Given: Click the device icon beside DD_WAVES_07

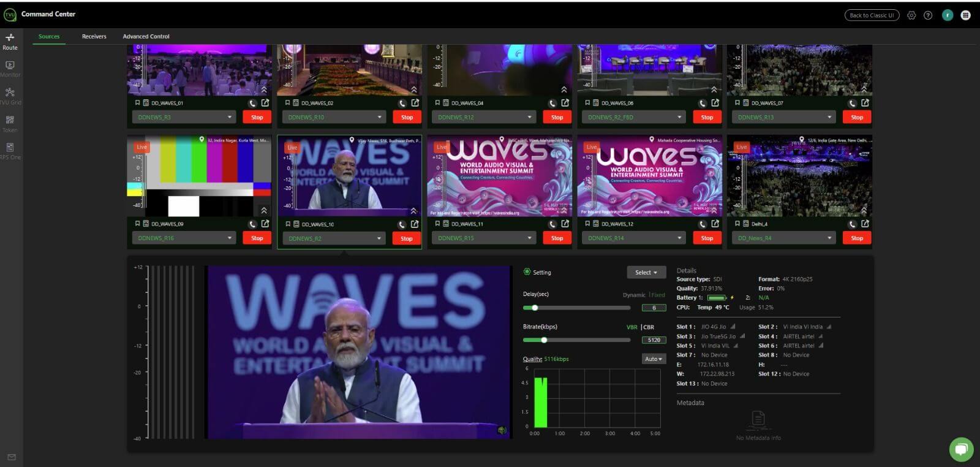Looking at the screenshot, I should tap(746, 103).
